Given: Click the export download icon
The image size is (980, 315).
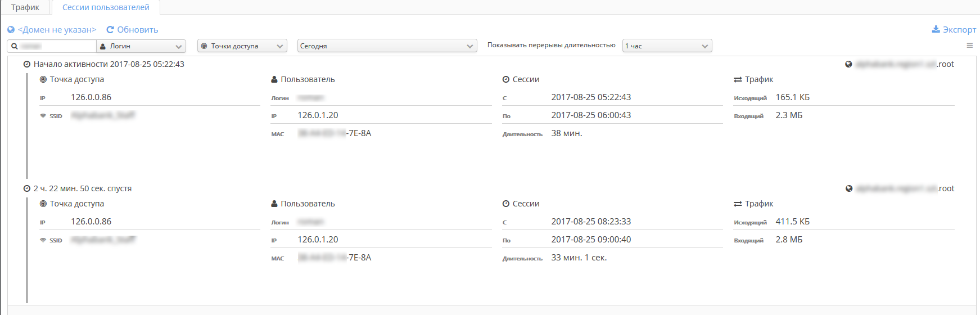Looking at the screenshot, I should (x=936, y=29).
